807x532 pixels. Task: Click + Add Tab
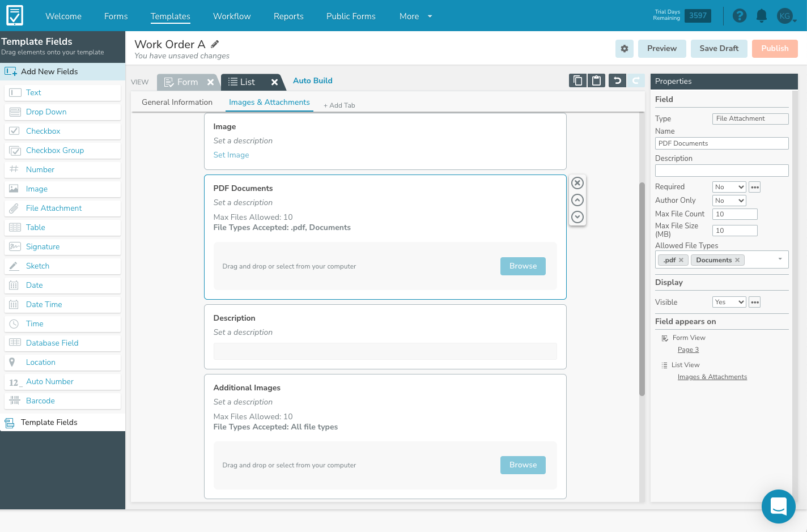(339, 105)
